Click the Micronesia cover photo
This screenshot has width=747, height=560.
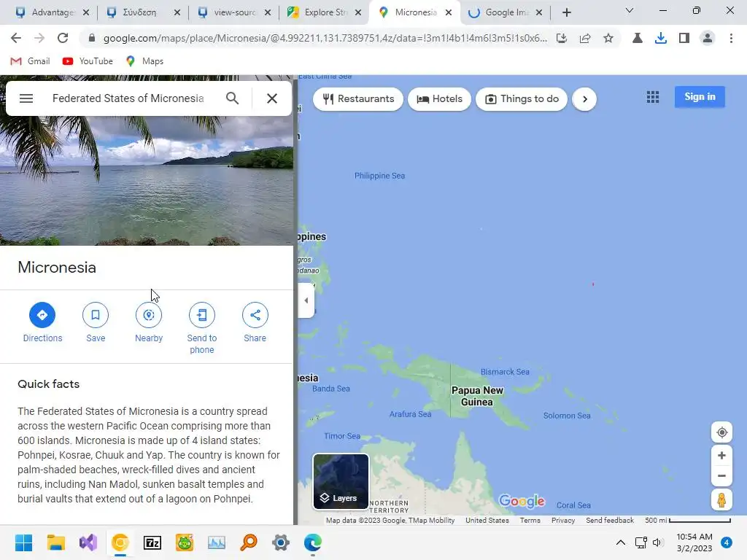click(x=146, y=181)
